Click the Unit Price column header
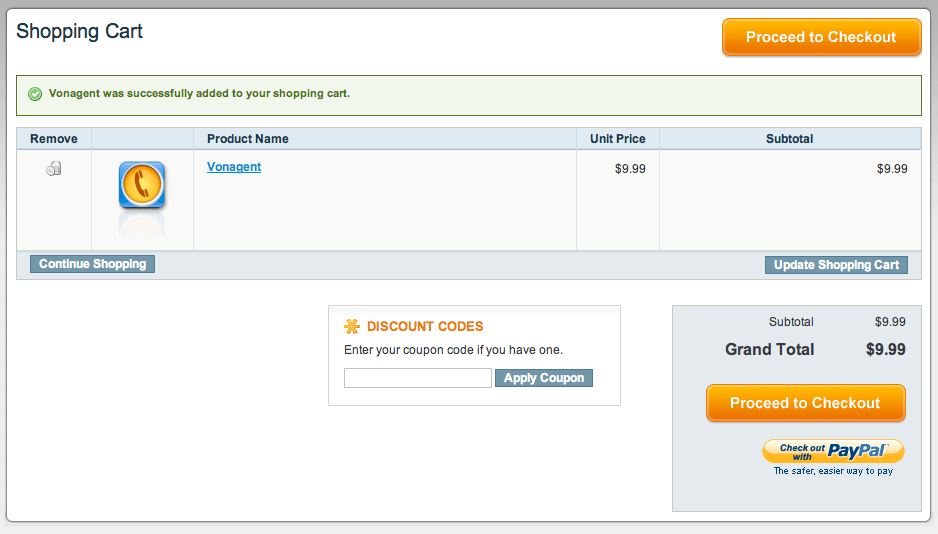This screenshot has width=938, height=534. (618, 139)
